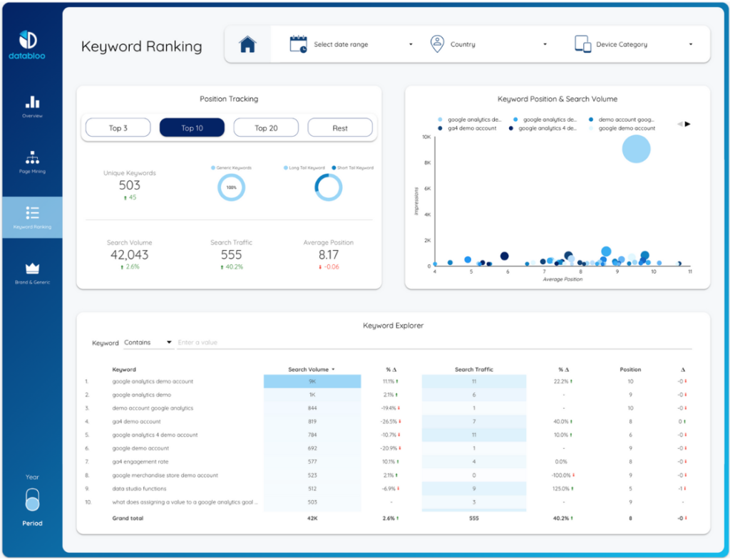Open the Overview bar chart icon
This screenshot has width=730, height=560.
coord(32,102)
